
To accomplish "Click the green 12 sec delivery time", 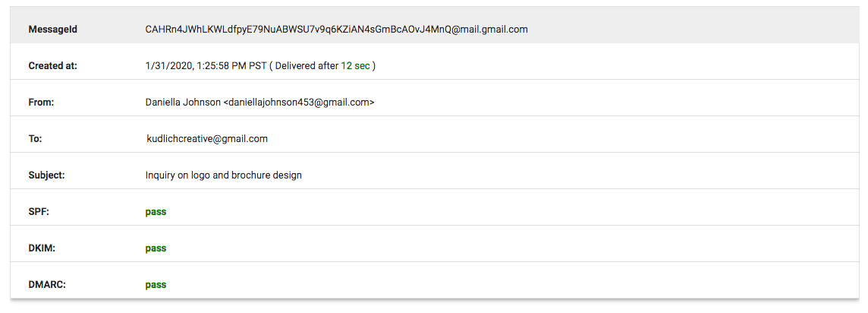I will (355, 66).
